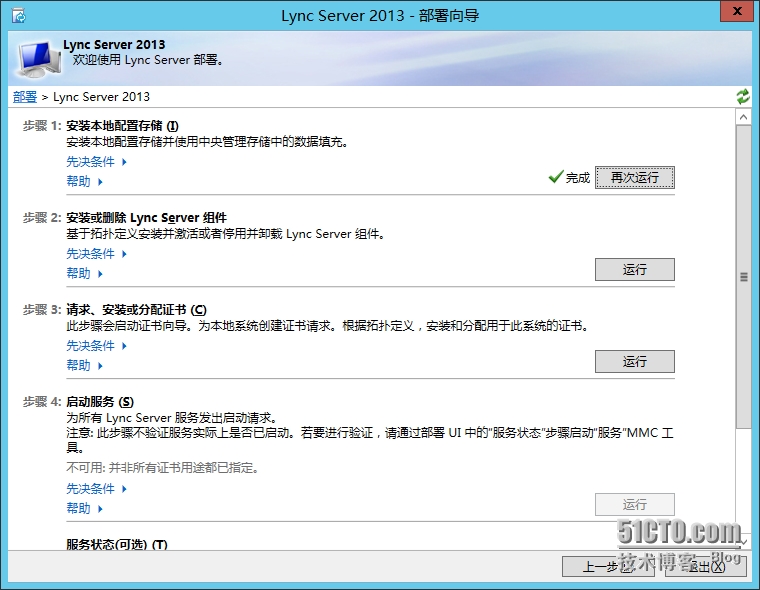Click the green checkmark next to 完成
Screen dimensions: 760x590
coord(556,176)
